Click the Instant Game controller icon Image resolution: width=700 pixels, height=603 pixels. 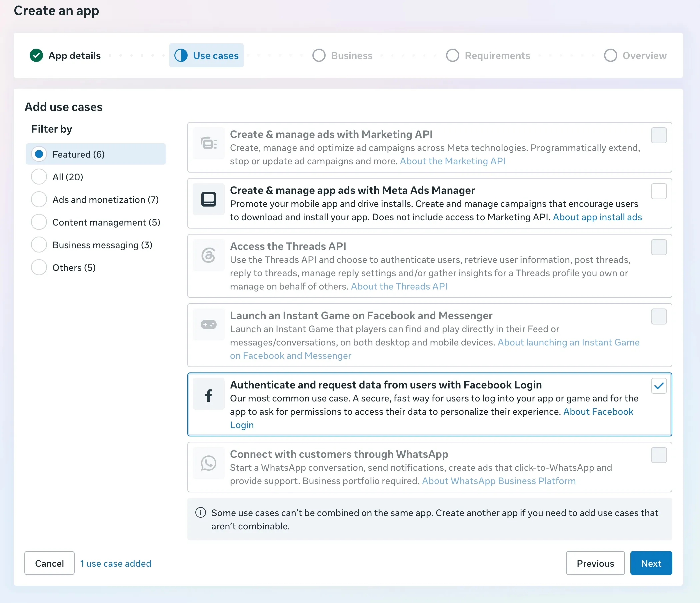pos(208,324)
